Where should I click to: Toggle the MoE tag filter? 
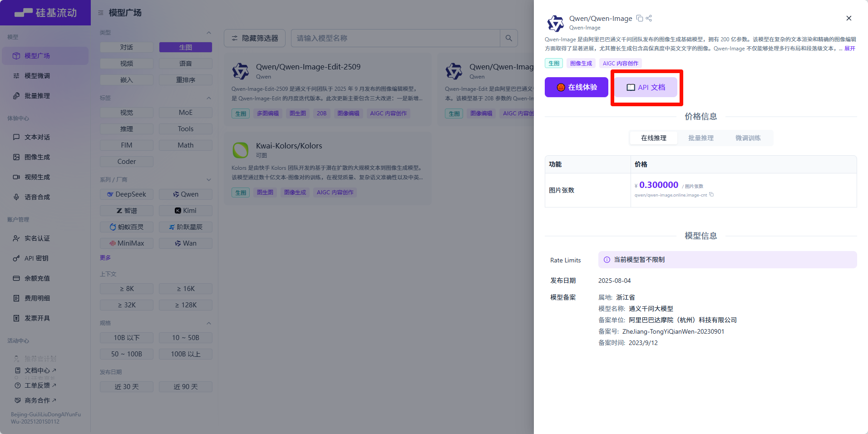(186, 113)
